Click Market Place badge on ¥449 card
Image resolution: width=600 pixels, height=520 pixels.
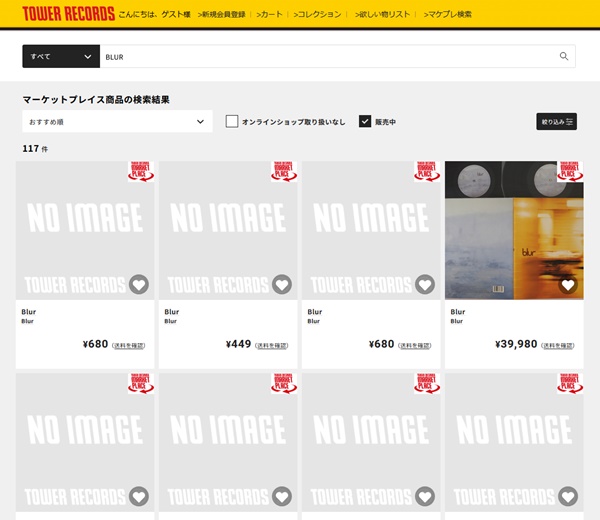point(284,171)
